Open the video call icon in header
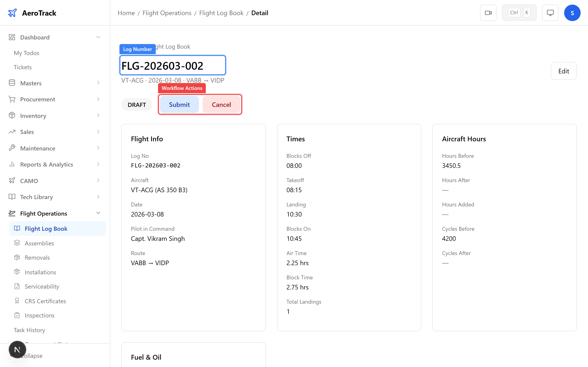This screenshot has height=367, width=588. coord(488,12)
